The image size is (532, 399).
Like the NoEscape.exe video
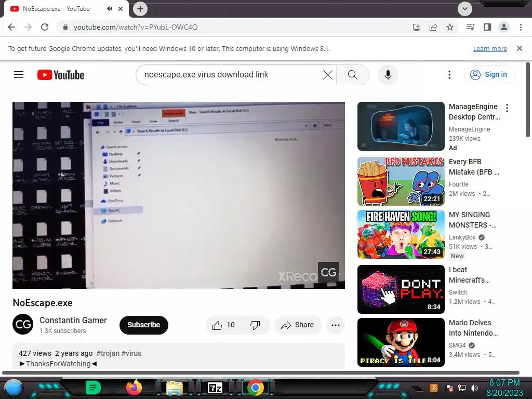tap(224, 325)
